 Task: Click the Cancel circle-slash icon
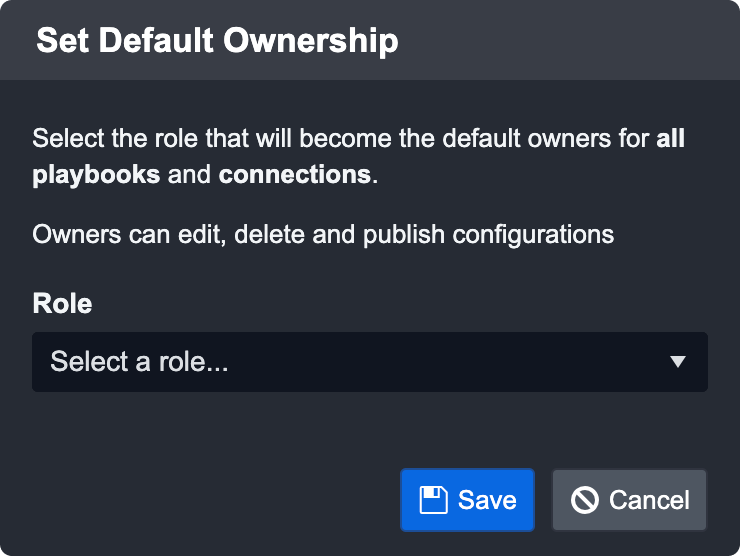(x=585, y=500)
